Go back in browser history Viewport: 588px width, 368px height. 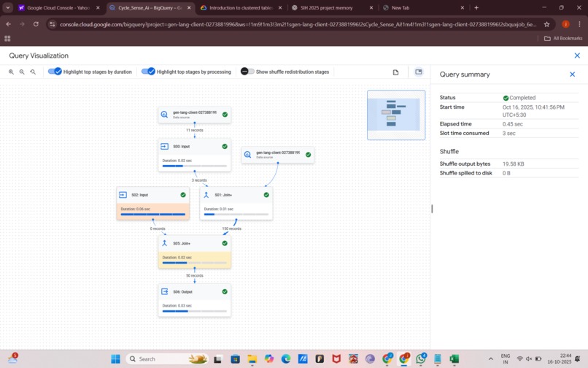pyautogui.click(x=8, y=24)
